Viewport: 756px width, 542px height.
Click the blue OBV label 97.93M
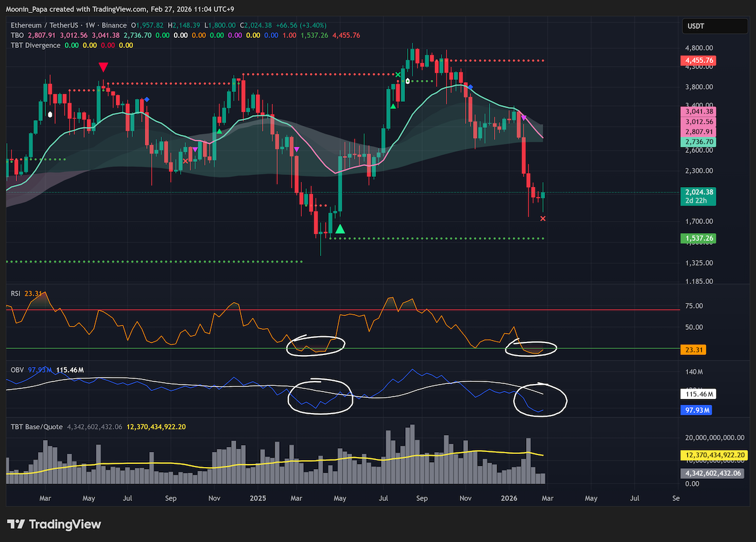click(696, 410)
